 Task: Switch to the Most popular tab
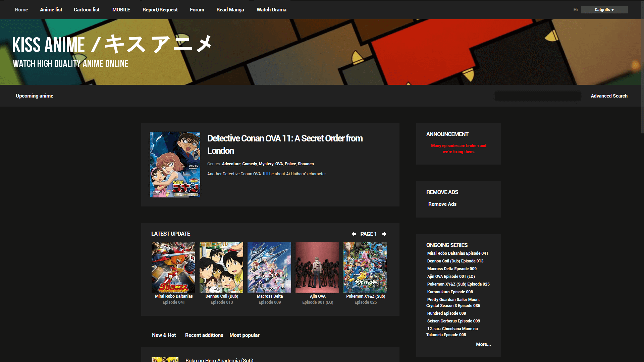245,335
